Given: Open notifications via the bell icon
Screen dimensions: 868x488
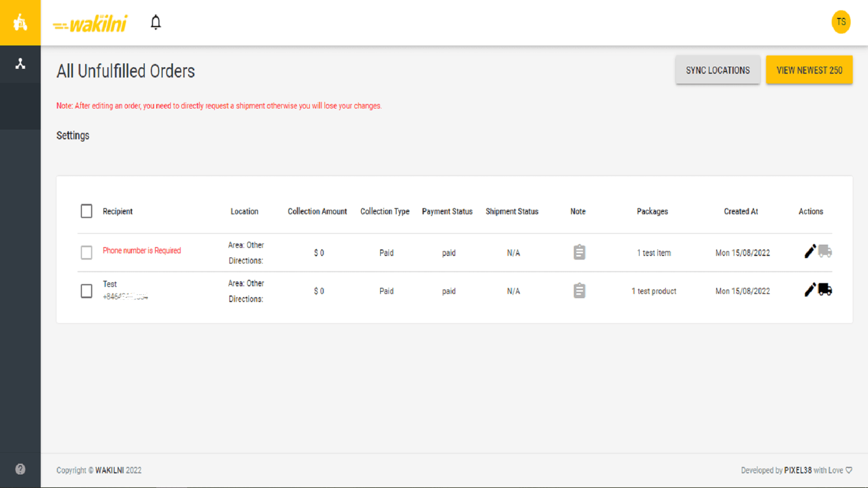Looking at the screenshot, I should coord(155,22).
